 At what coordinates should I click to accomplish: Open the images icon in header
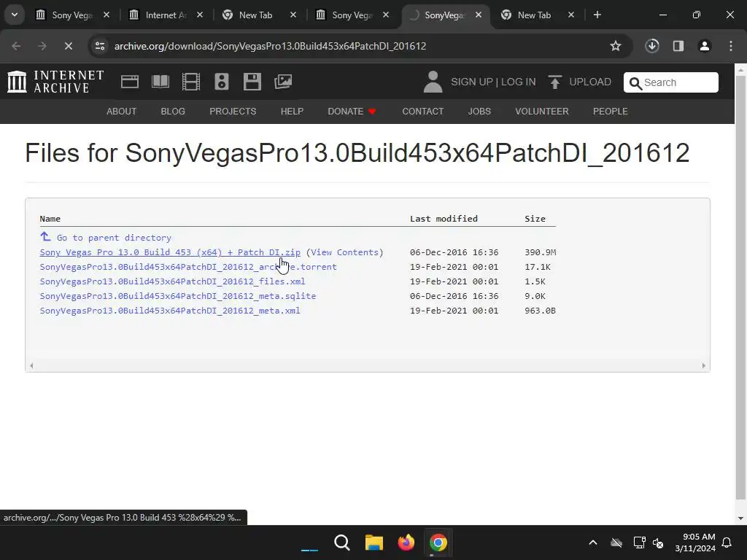point(283,82)
